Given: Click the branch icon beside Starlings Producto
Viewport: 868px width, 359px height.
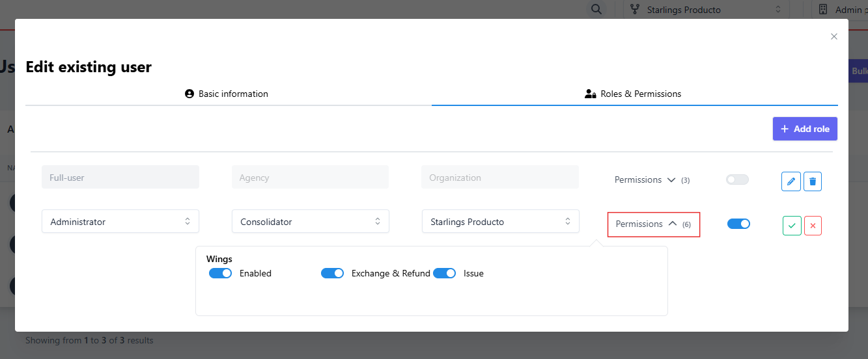Looking at the screenshot, I should 634,10.
